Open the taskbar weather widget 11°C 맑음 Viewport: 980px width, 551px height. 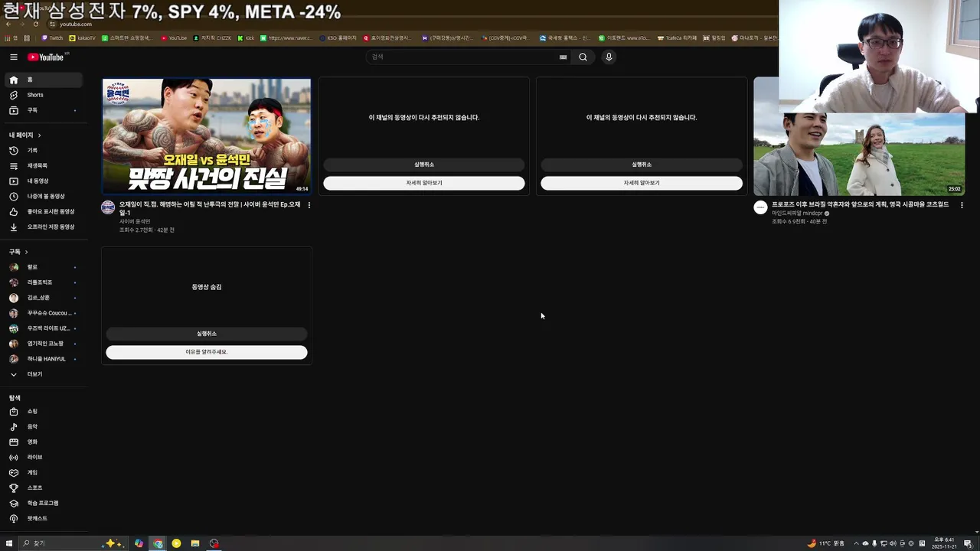click(826, 543)
